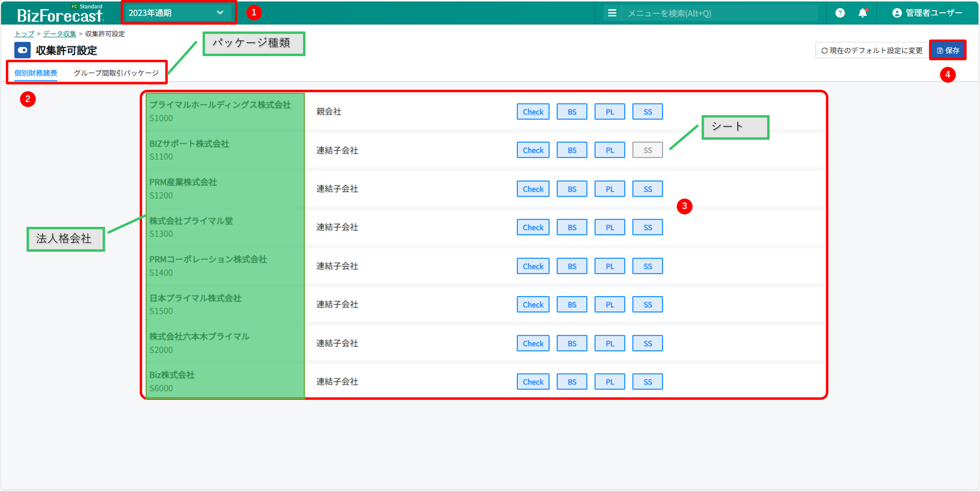Screen dimensions: 980x492
Task: Follow the トップ breadcrumb link
Action: [x=24, y=34]
